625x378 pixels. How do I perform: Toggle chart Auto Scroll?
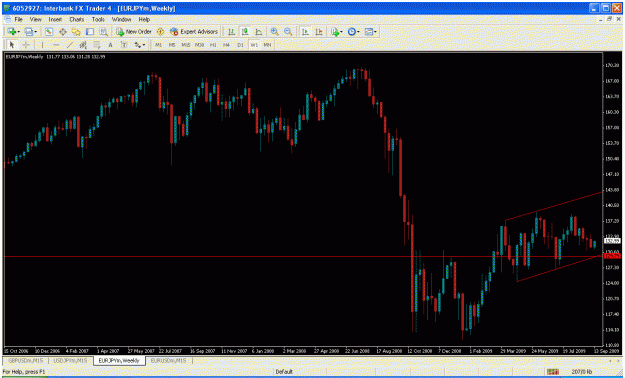(x=305, y=32)
